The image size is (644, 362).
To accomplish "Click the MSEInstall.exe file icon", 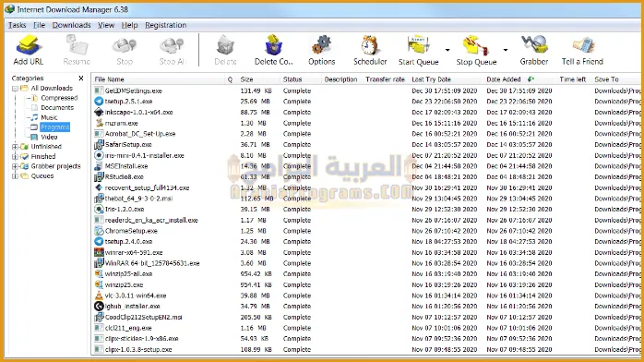I will (x=99, y=166).
